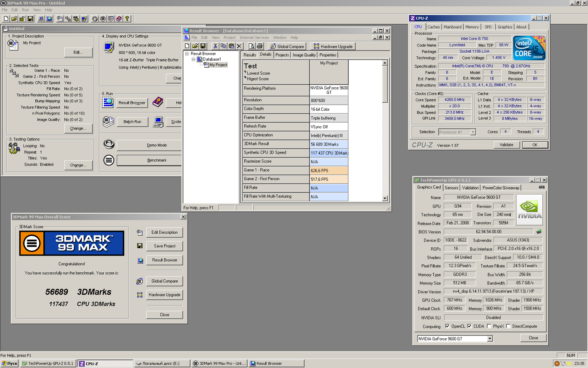Viewport: 588px width, 368px height.
Task: Click the Copy icon in Result Browser toolbar
Action: 223,46
